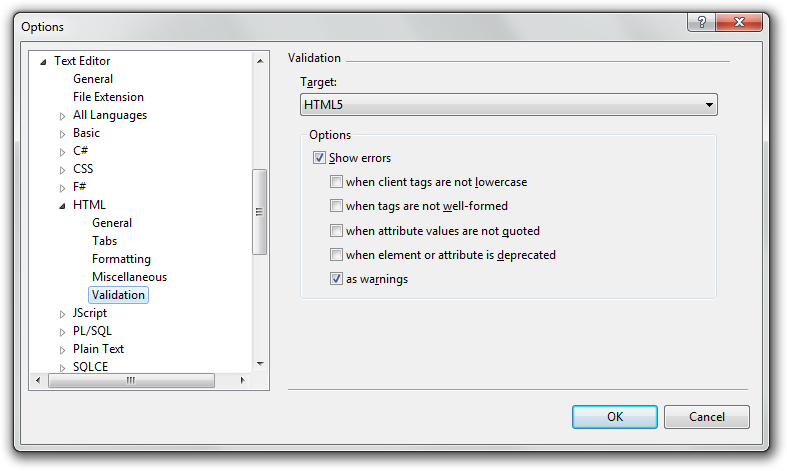Check when attribute values are not quoted
Viewport: 787px width, 471px height.
pyautogui.click(x=337, y=231)
